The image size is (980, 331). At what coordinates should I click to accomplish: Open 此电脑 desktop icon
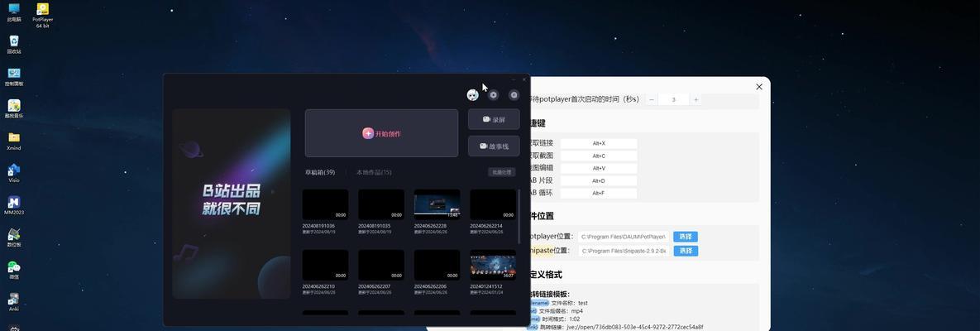[14, 12]
